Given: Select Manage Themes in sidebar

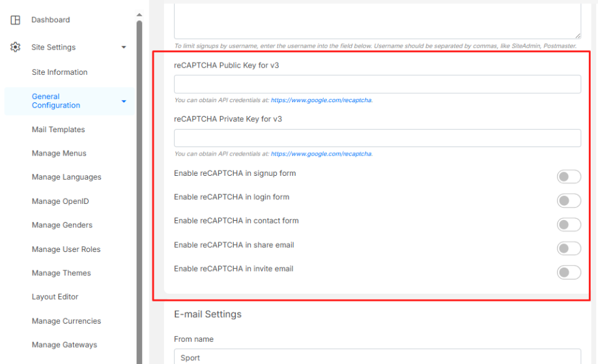Looking at the screenshot, I should pos(61,273).
